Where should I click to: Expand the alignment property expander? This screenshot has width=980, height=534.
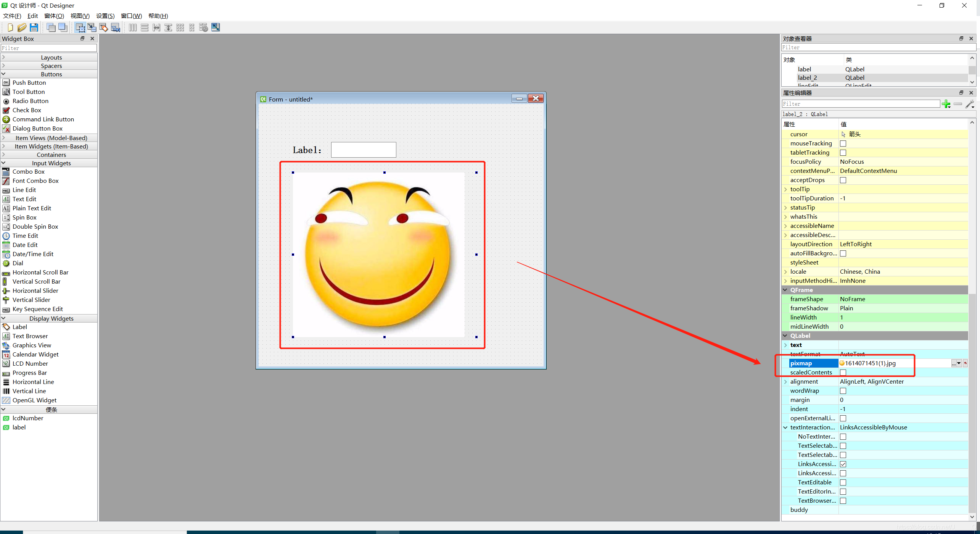click(785, 381)
